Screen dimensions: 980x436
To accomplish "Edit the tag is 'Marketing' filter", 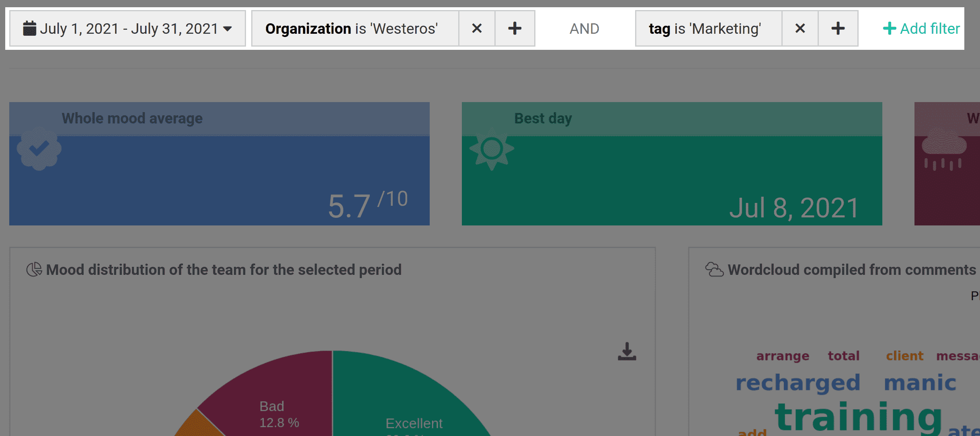I will click(709, 29).
